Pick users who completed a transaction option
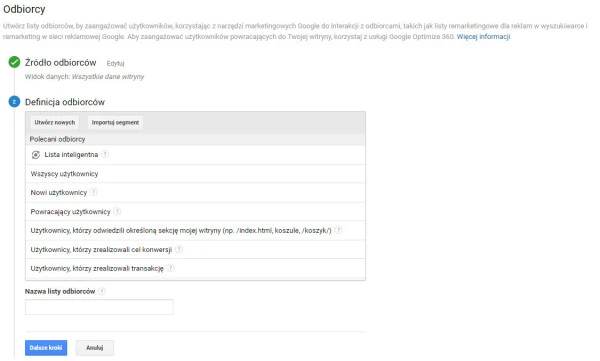 click(x=195, y=268)
